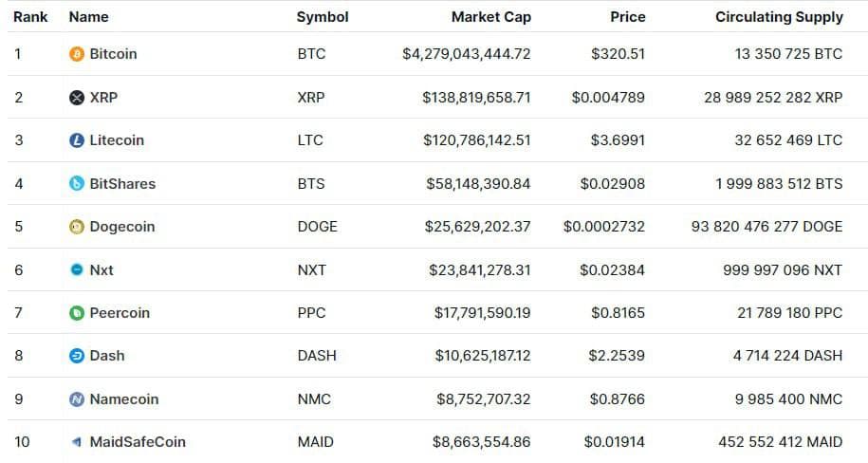
Task: Click the black XRP logo icon
Action: pos(78,98)
